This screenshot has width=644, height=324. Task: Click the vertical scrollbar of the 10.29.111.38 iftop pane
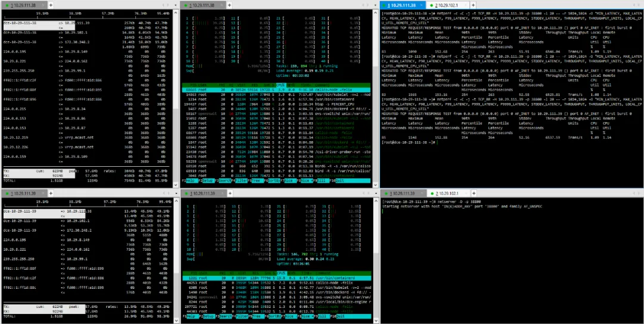(175, 98)
